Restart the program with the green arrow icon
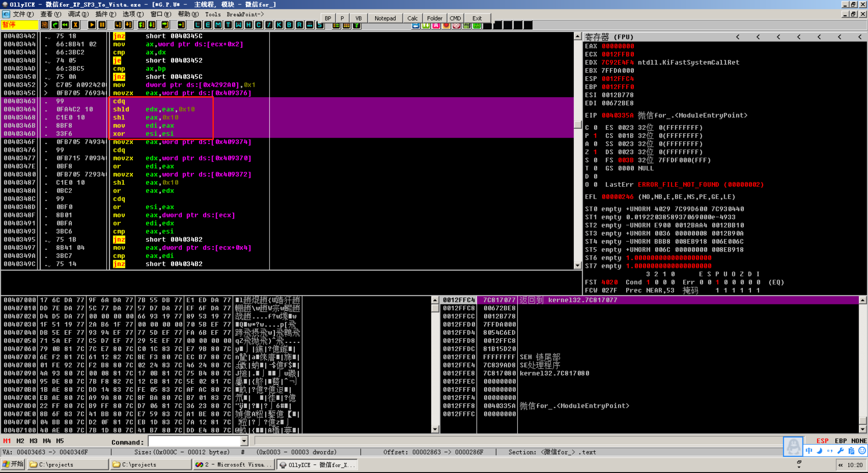 click(55, 25)
